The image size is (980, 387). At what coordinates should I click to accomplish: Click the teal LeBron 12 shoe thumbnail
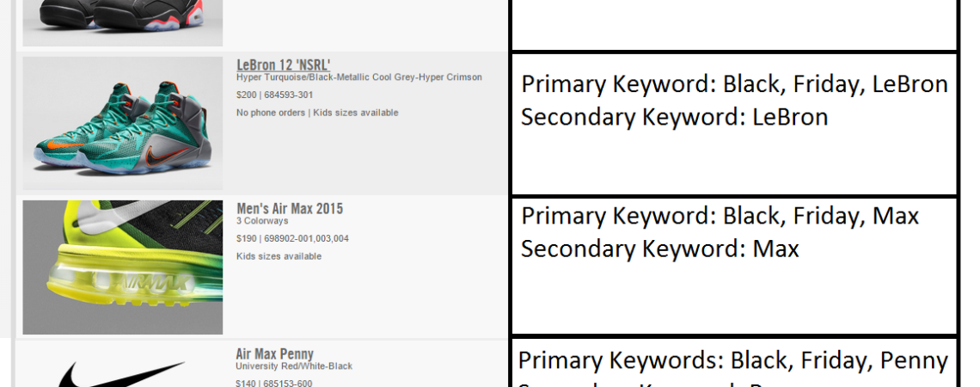point(122,123)
